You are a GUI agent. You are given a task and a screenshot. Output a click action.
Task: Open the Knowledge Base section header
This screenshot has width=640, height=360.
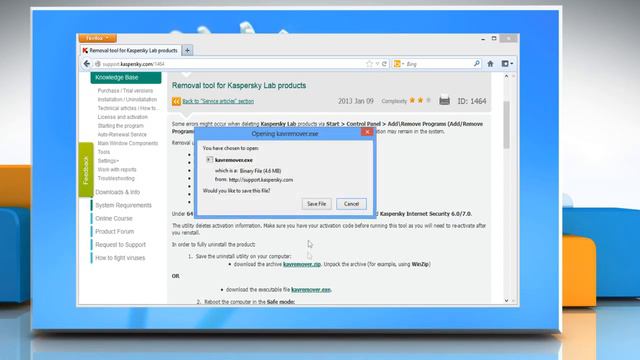click(x=126, y=78)
